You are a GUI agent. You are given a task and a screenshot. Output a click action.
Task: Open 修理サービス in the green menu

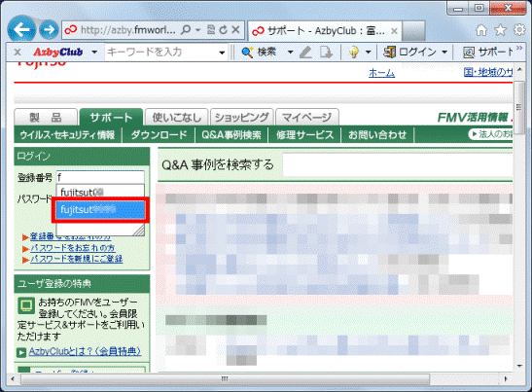click(304, 135)
